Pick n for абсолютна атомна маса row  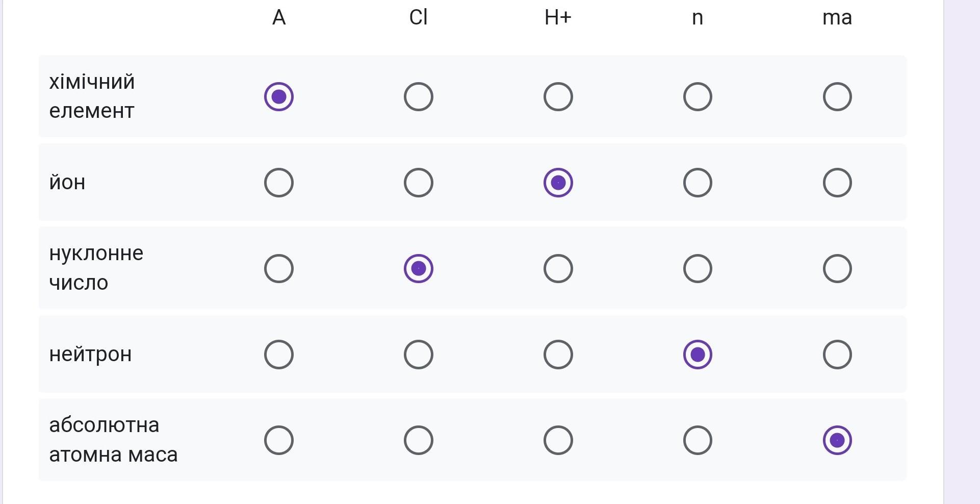[697, 440]
